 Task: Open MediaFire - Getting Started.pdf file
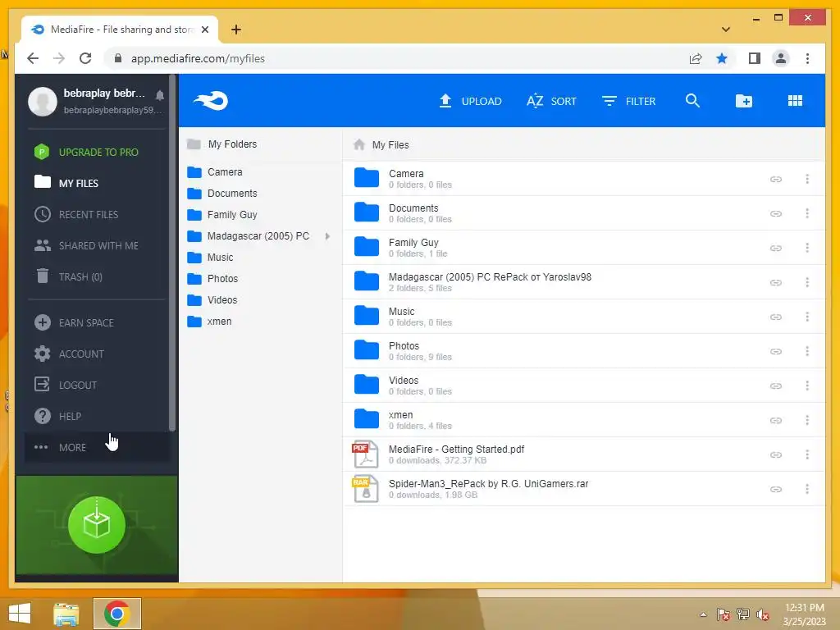click(x=584, y=454)
